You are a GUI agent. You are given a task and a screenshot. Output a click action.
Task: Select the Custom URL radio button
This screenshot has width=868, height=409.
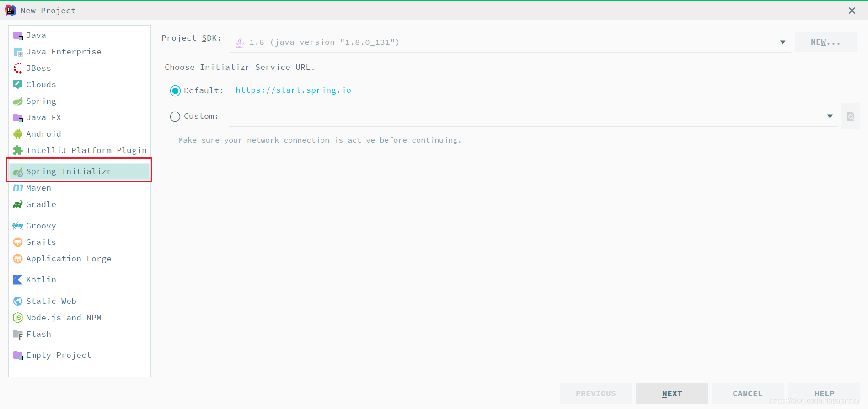(x=175, y=117)
